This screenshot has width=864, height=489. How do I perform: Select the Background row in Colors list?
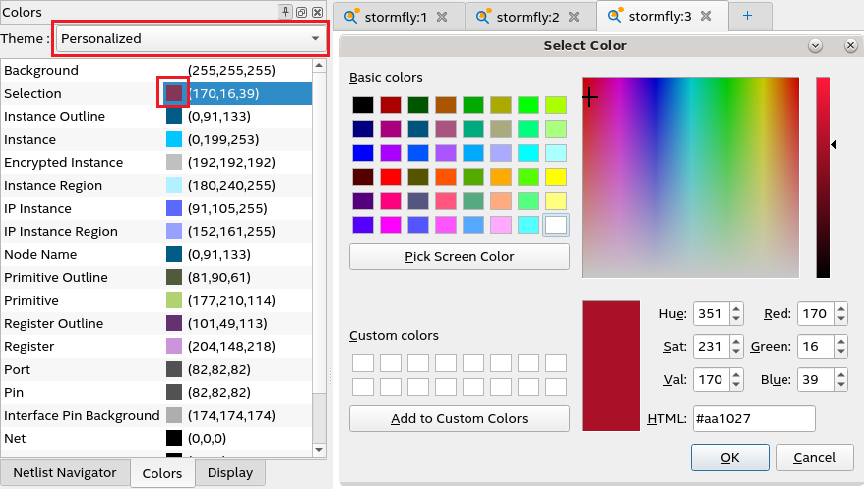coord(156,71)
